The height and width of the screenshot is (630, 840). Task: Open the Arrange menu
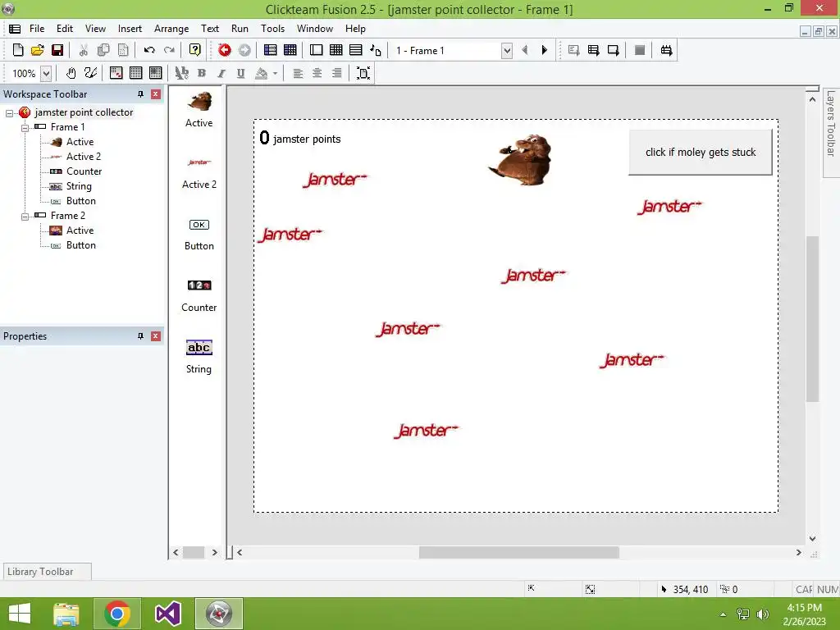[x=171, y=29]
